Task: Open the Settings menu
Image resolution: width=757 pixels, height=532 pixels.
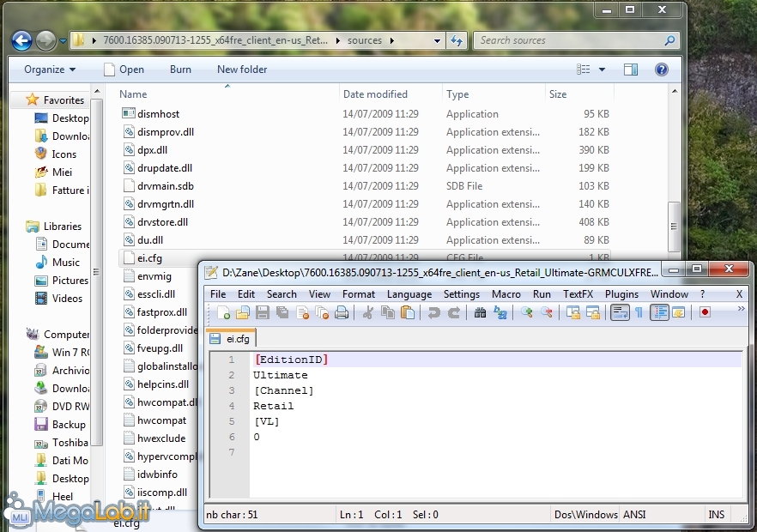Action: (x=462, y=294)
